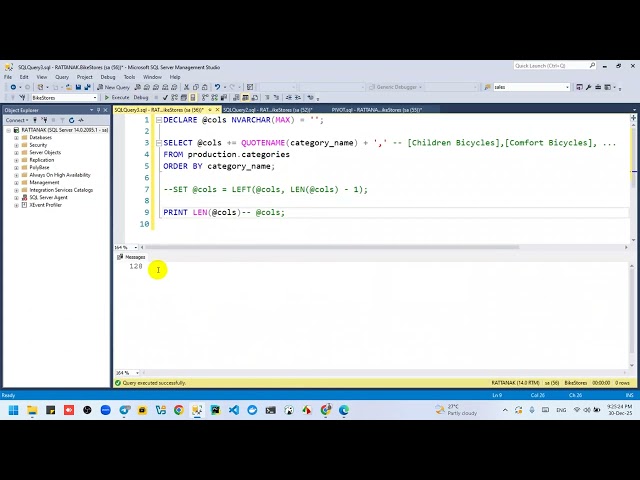The height and width of the screenshot is (480, 640).
Task: Switch to the SQLQuery2.sql tab
Action: click(268, 110)
